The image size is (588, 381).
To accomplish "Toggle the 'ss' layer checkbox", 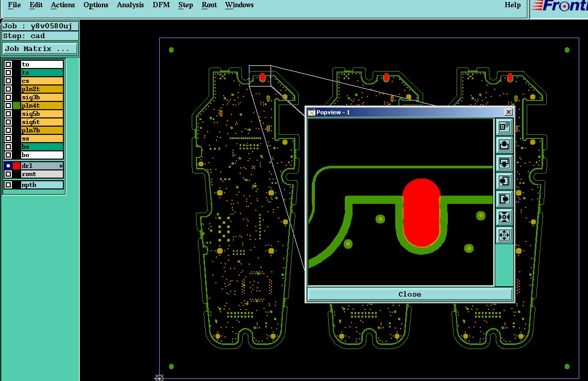I will 8,138.
